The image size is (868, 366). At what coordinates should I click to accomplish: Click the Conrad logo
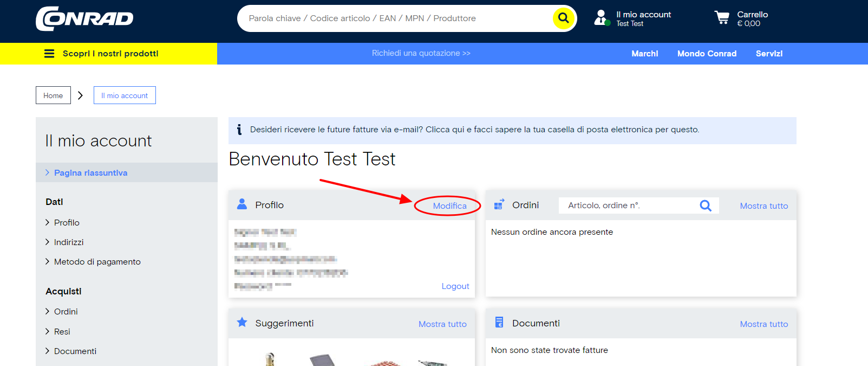[84, 18]
